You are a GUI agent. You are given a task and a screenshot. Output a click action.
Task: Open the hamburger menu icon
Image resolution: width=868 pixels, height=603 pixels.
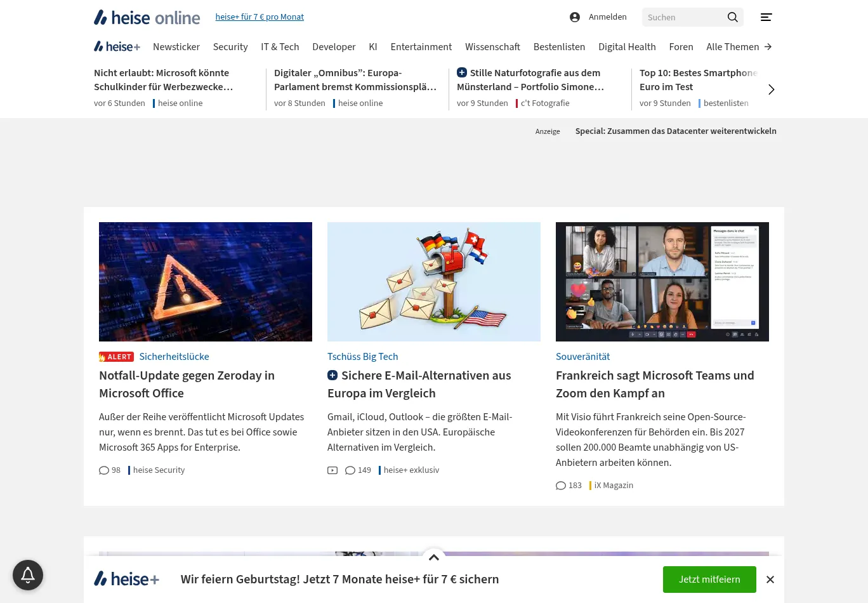766,17
